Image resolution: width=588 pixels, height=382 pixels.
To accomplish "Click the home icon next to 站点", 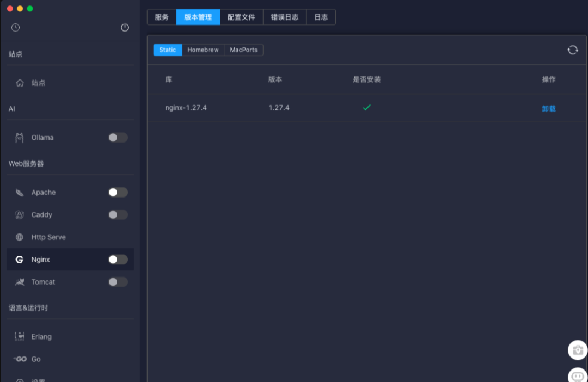I will click(x=20, y=83).
